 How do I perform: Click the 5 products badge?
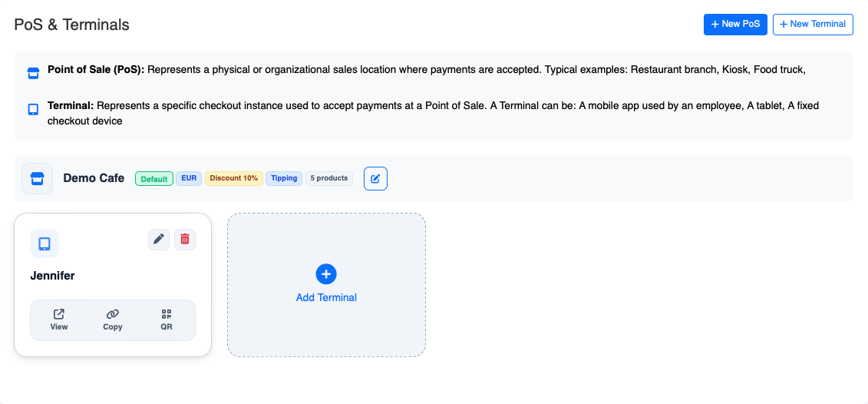point(329,178)
